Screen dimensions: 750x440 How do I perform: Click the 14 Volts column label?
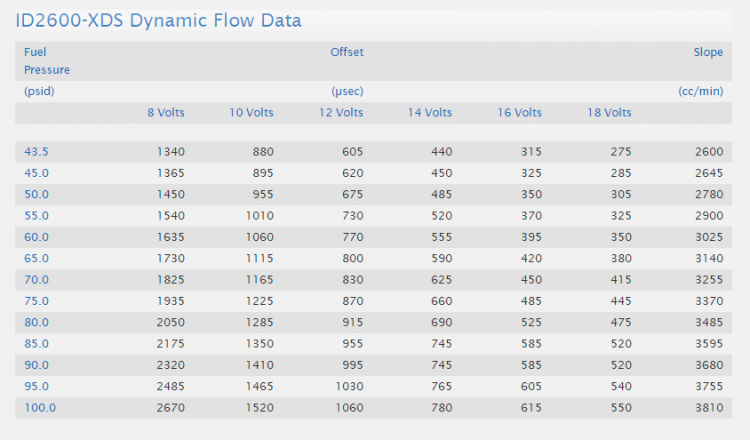430,112
